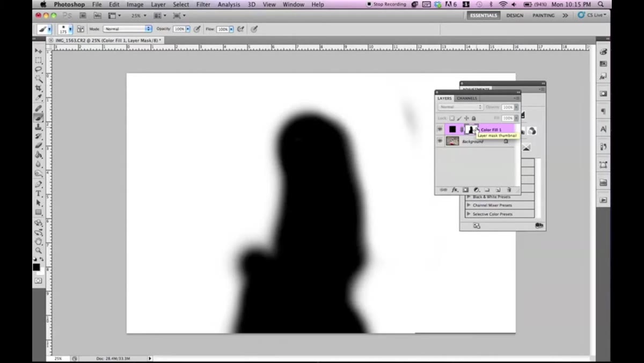Open the Image menu

[135, 4]
